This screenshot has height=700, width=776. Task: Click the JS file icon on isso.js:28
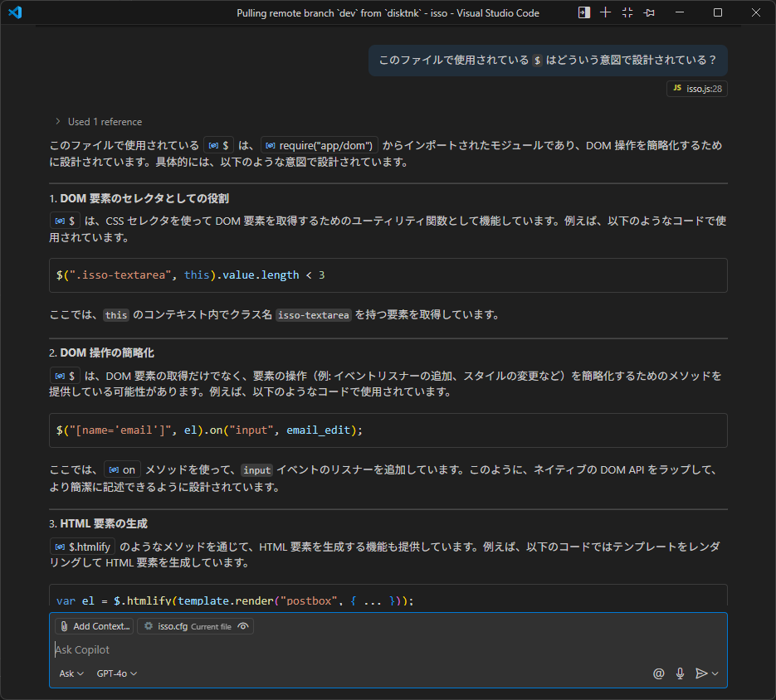coord(677,88)
